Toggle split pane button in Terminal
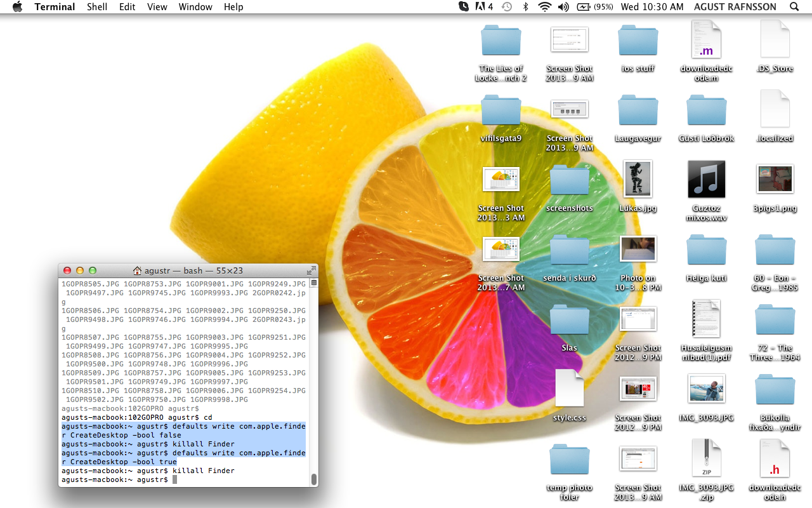This screenshot has height=508, width=812. click(x=313, y=283)
